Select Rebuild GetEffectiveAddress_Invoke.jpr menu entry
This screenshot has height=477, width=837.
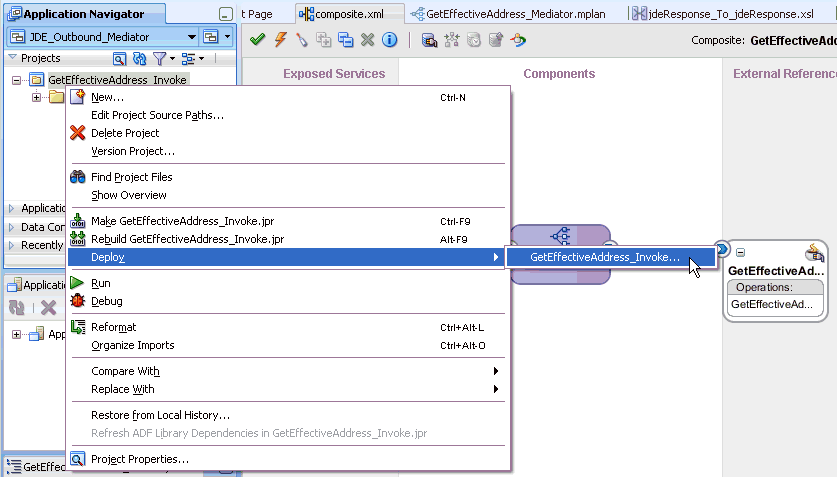click(x=187, y=239)
